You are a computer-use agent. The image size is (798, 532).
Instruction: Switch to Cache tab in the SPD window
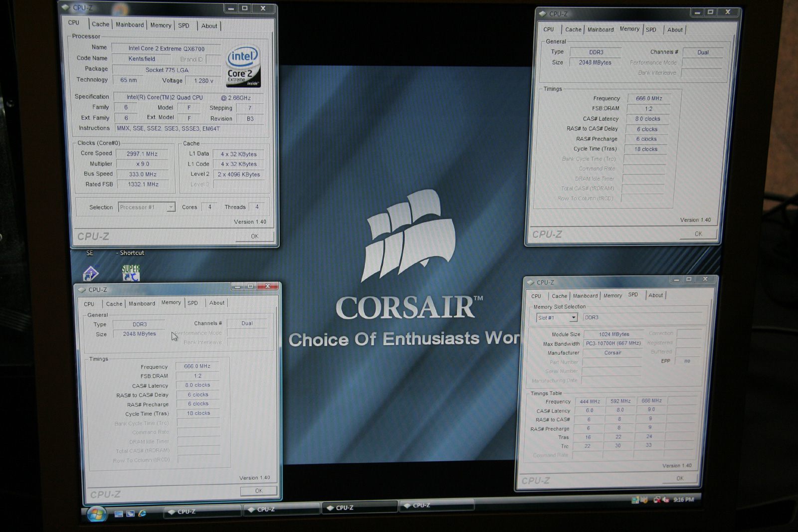[559, 296]
